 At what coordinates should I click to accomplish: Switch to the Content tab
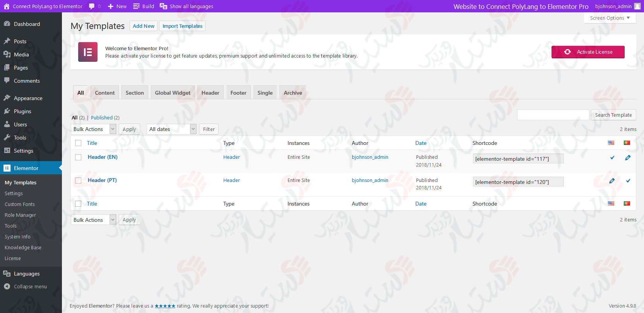coord(105,93)
